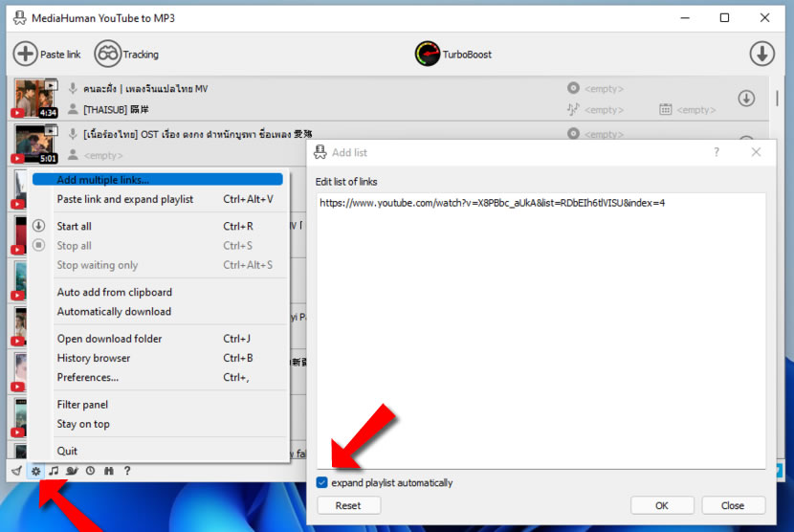The height and width of the screenshot is (532, 794).
Task: Click the youtube.com URL line in the list
Action: coord(493,203)
